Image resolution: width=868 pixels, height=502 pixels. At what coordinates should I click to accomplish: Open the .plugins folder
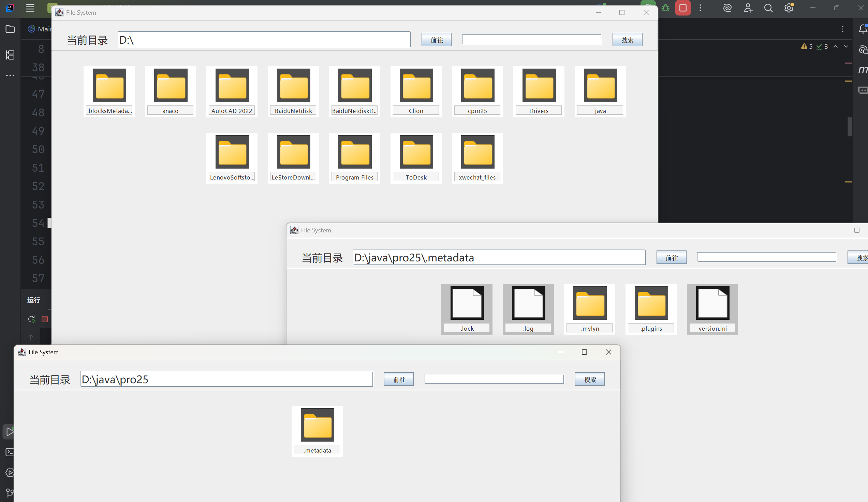click(x=651, y=303)
